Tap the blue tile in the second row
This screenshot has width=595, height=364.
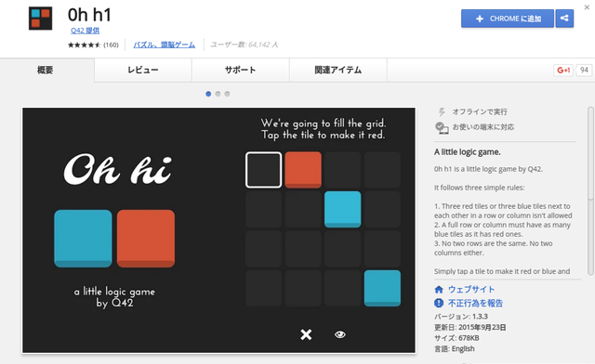343,209
